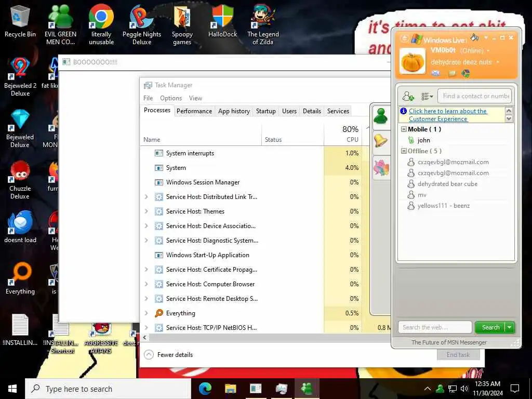Switch to the Services tab
Viewport: 532px width, 399px height.
click(338, 111)
